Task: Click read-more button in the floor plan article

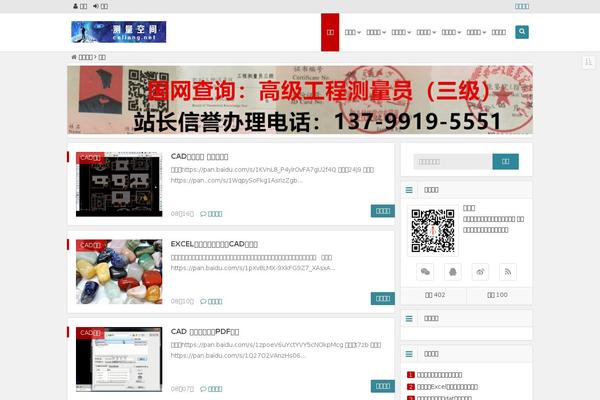Action: [x=383, y=211]
